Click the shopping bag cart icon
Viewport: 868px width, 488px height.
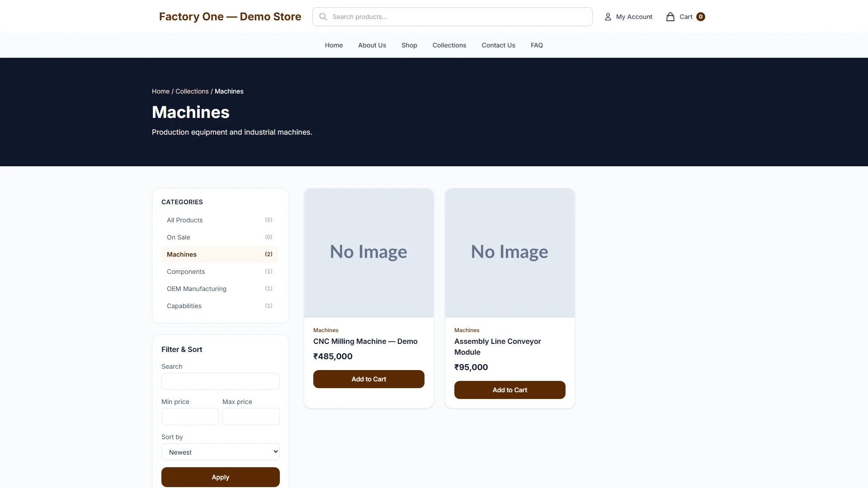coord(670,17)
